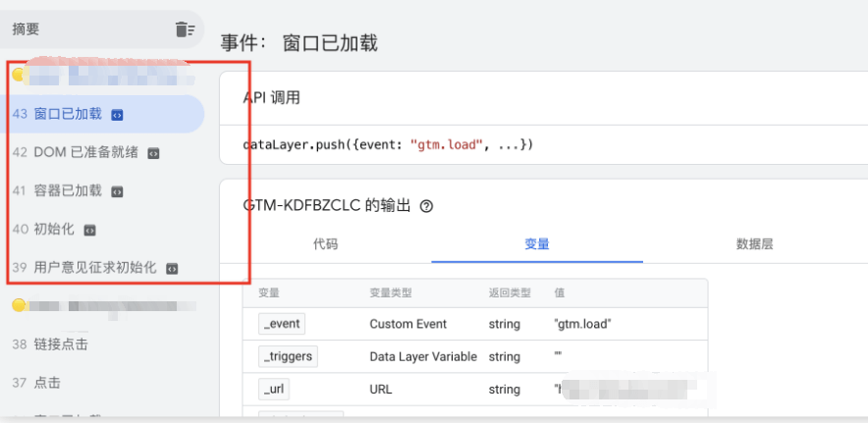Open event 37 点击

tap(41, 382)
